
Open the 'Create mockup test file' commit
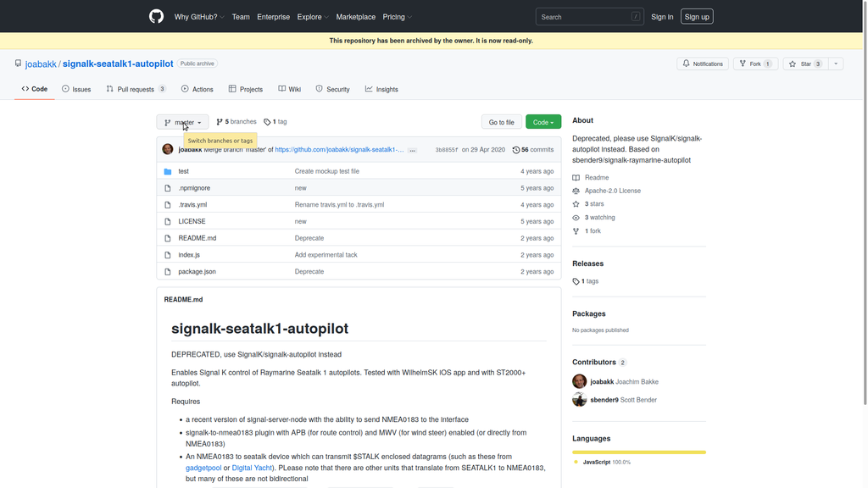pos(326,171)
